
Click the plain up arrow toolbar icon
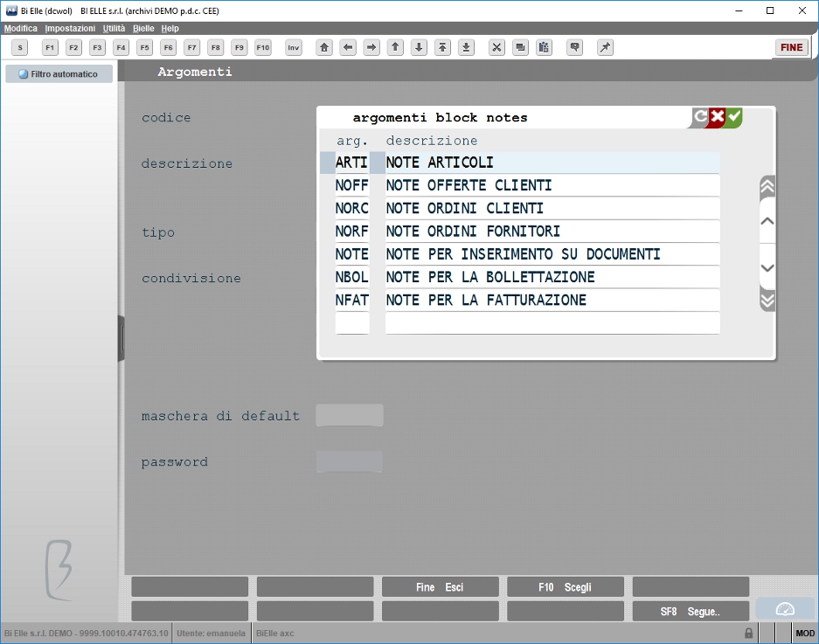click(x=395, y=47)
